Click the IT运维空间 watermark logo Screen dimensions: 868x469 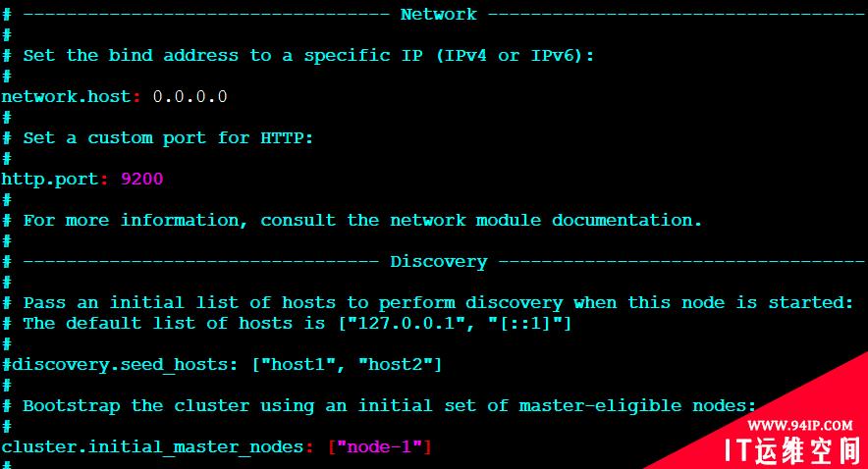[792, 450]
